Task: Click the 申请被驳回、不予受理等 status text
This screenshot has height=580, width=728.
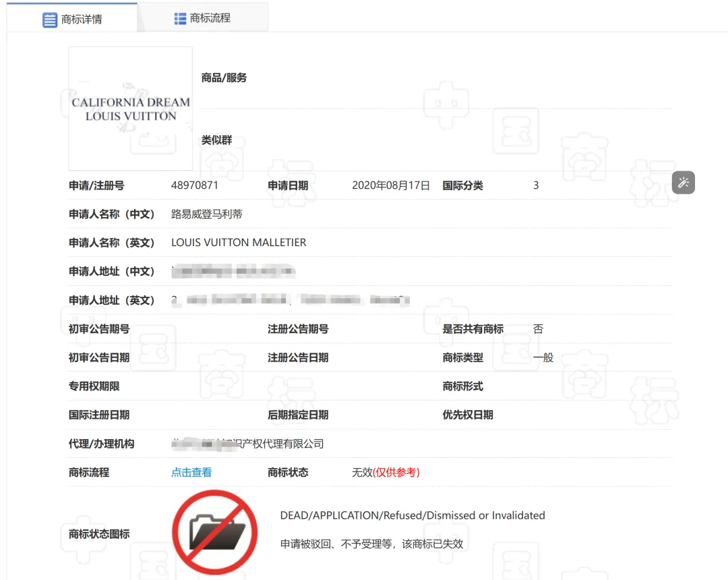Action: [372, 544]
